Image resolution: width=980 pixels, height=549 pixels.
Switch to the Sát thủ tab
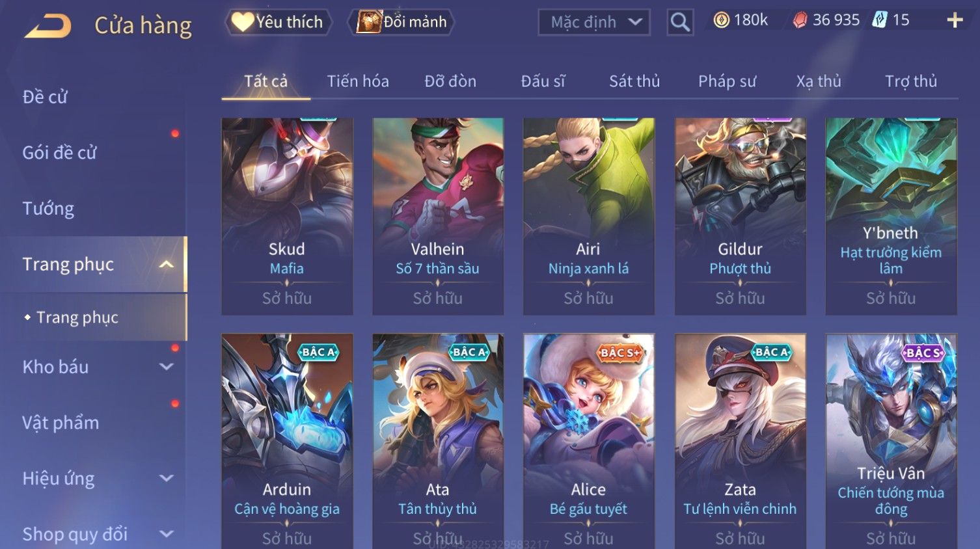634,81
